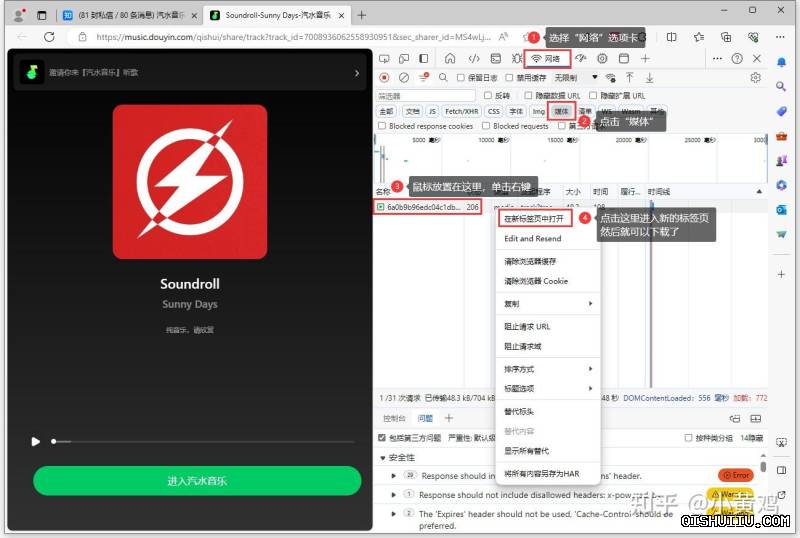The height and width of the screenshot is (538, 800).
Task: Open the Application panel icon
Action: click(x=623, y=59)
